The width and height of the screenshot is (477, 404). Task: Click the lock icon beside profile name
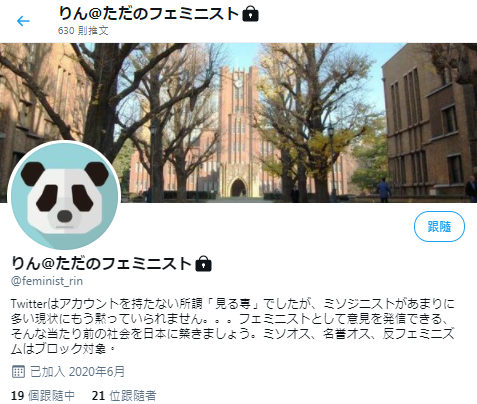[203, 264]
